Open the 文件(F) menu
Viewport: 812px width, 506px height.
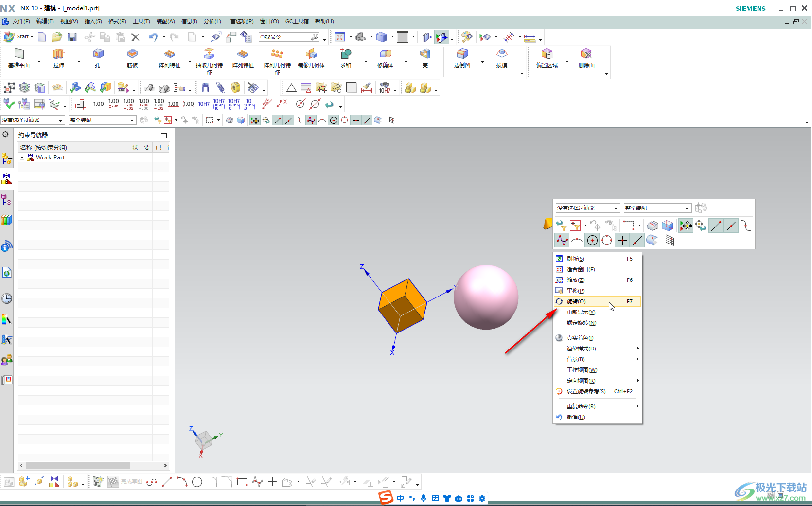click(21, 21)
